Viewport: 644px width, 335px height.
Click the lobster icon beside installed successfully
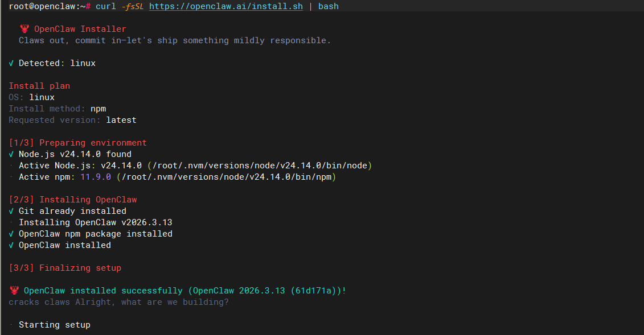pyautogui.click(x=14, y=290)
